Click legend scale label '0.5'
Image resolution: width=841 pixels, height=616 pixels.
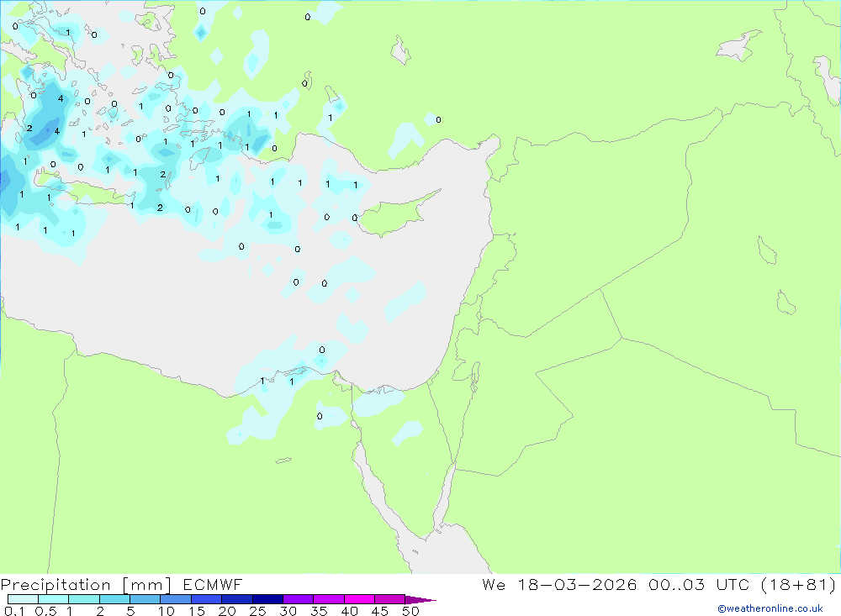pos(45,611)
